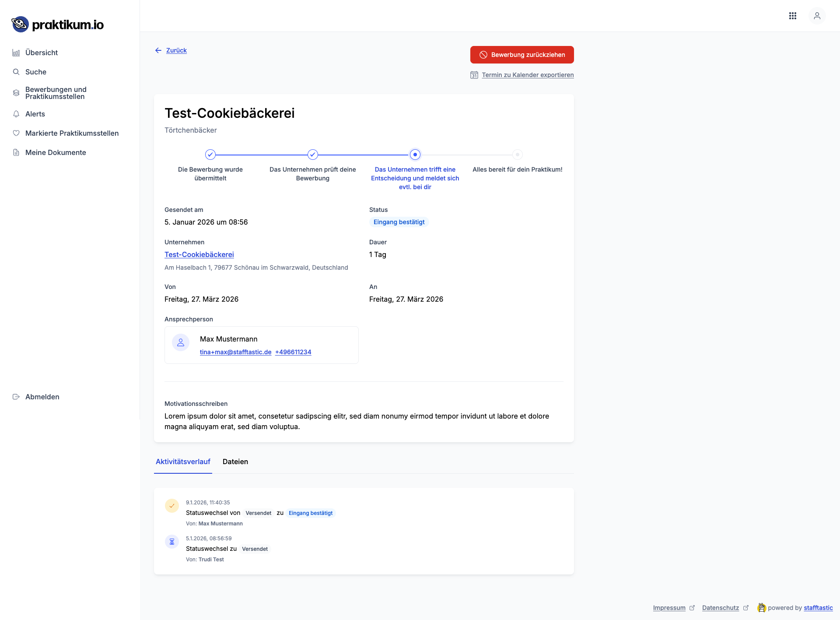Click the contact person avatar icon
Image resolution: width=840 pixels, height=620 pixels.
(x=181, y=342)
